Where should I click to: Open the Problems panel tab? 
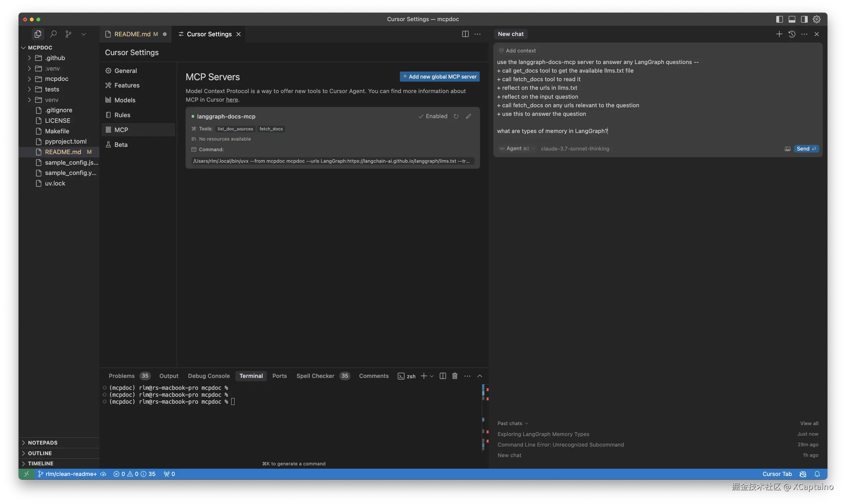122,376
